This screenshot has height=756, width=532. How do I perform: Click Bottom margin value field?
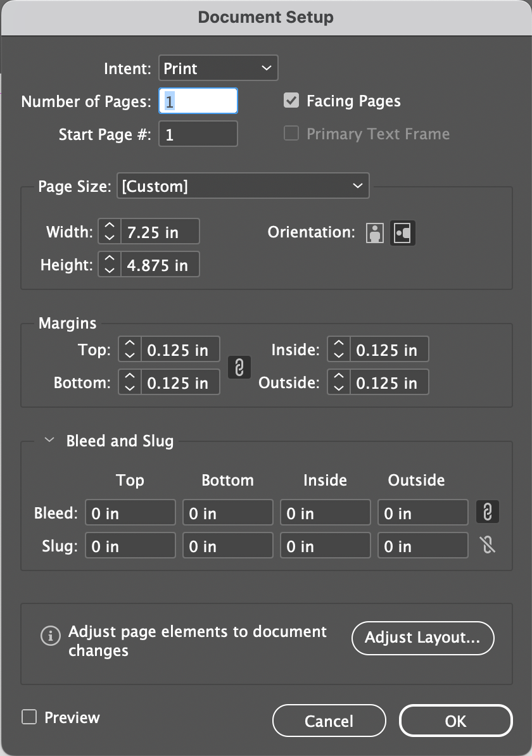pos(180,382)
